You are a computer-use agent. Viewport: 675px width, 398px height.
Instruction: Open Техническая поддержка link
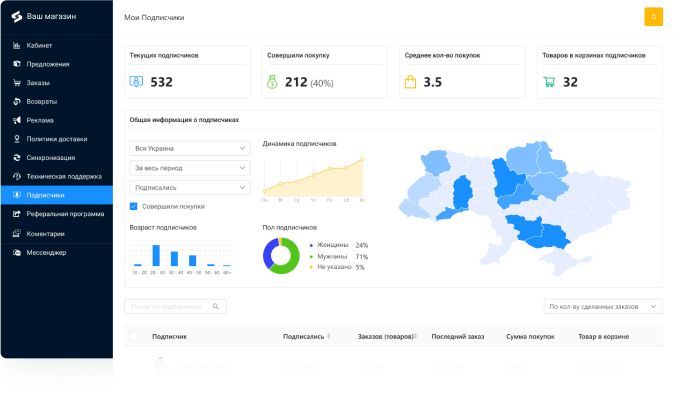coord(64,176)
